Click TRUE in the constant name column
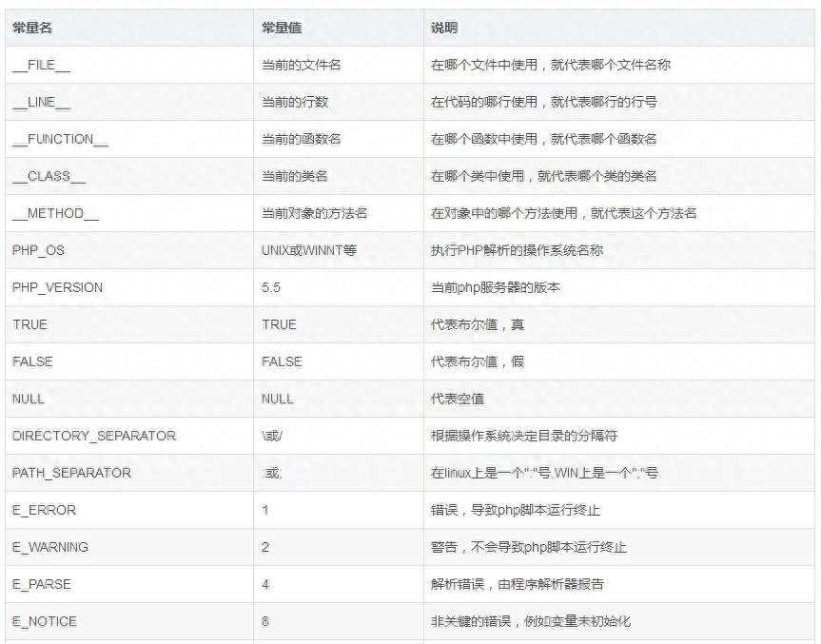 coord(29,324)
